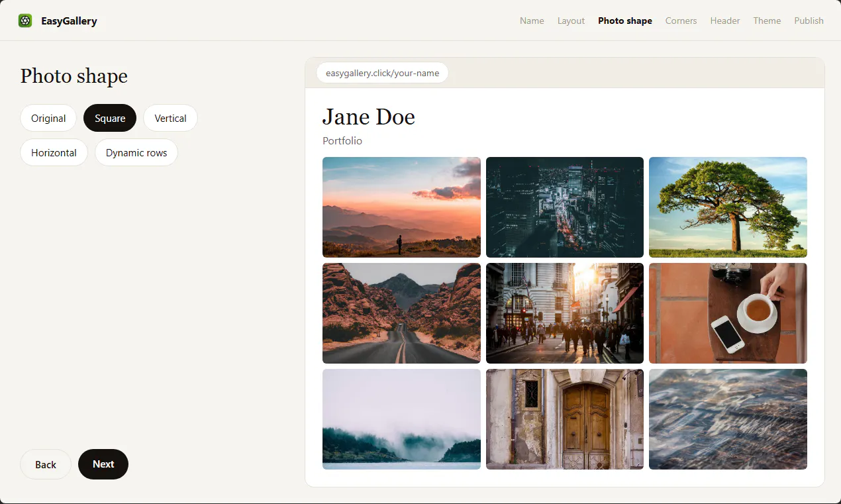Open the sunset mountain hiker photo
This screenshot has height=504, width=841.
click(x=401, y=207)
